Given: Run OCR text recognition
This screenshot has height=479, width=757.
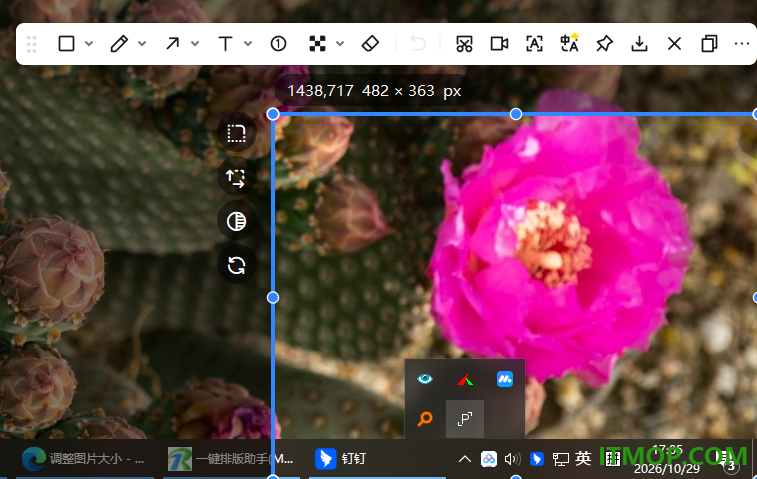Looking at the screenshot, I should coord(534,44).
